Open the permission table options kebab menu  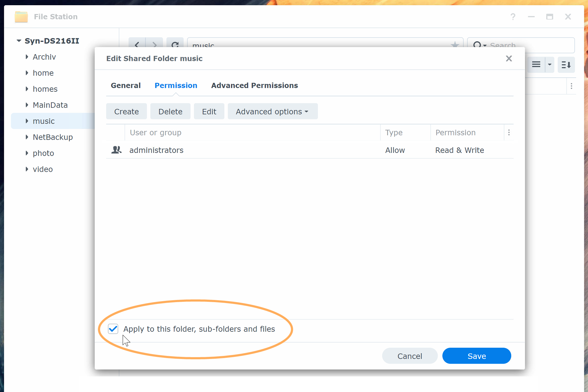point(509,132)
